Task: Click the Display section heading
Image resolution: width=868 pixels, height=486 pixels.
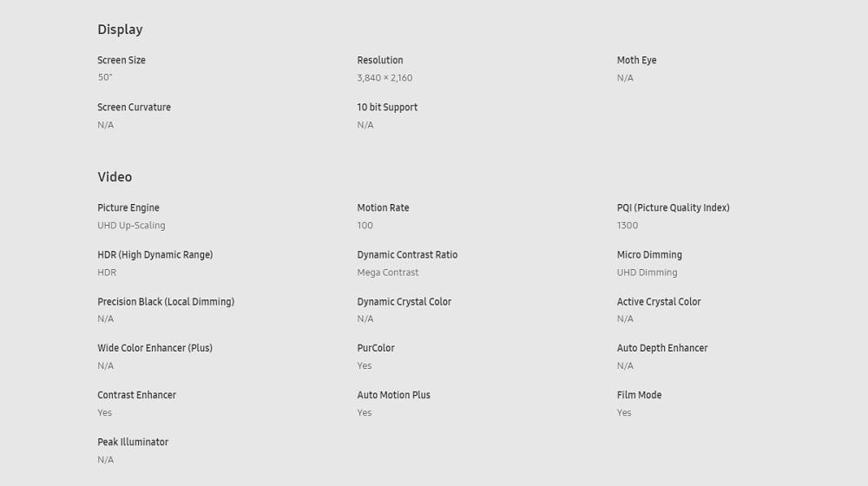Action: click(120, 30)
